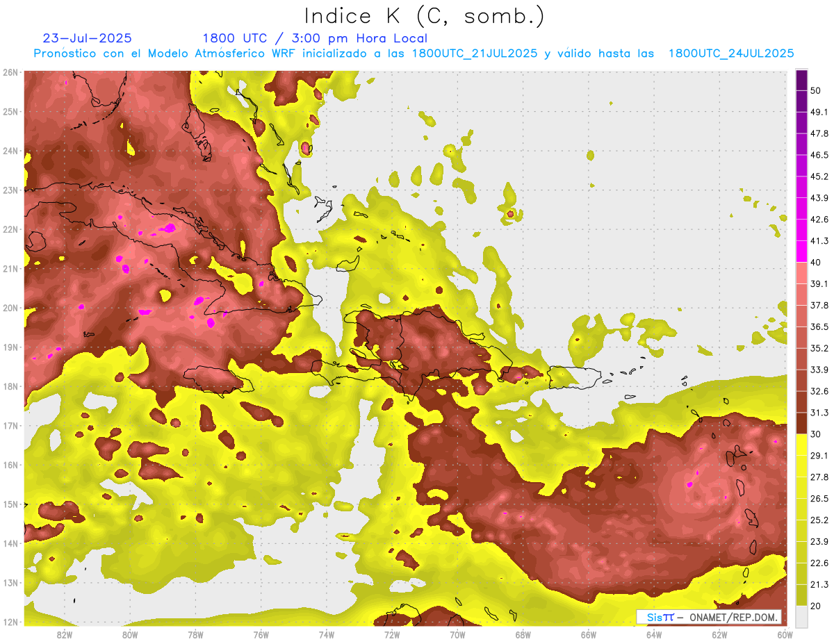834x644 pixels.
Task: Click the '80W' longitude label
Action: [x=130, y=634]
